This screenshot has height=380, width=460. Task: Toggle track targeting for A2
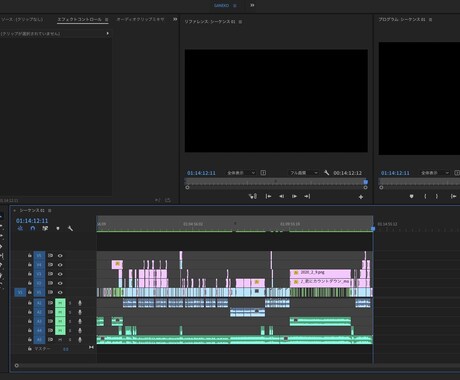(x=39, y=312)
